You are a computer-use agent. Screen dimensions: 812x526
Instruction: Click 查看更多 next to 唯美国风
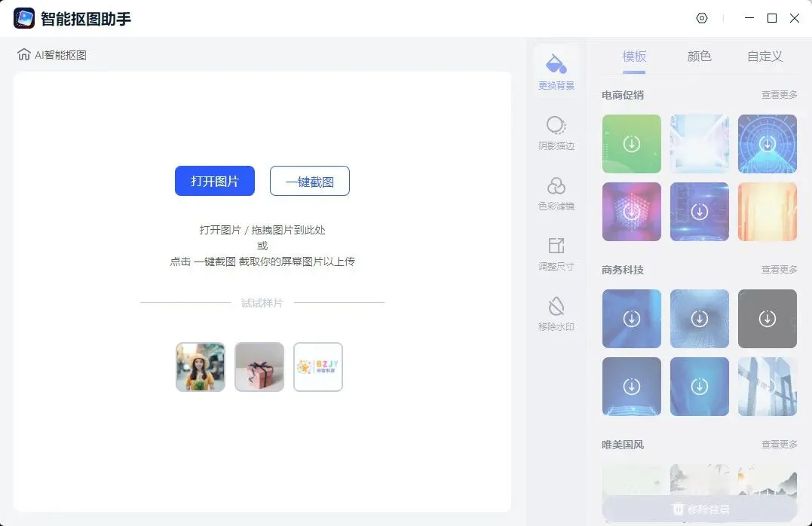[779, 444]
